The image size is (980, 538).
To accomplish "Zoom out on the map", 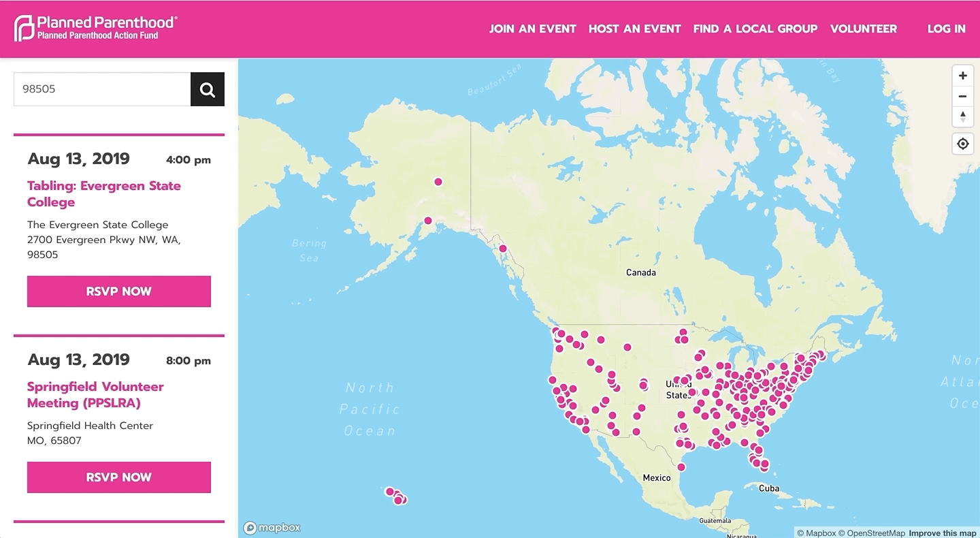I will point(962,96).
